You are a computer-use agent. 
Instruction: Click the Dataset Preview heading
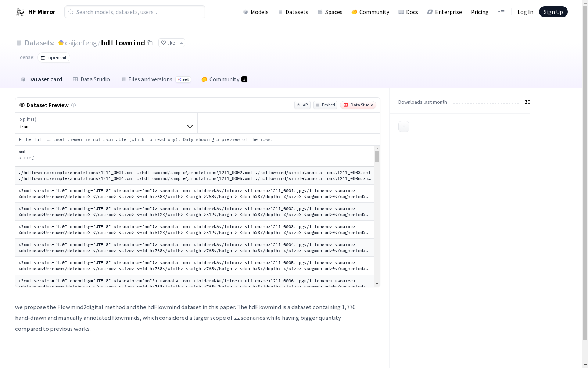[x=47, y=105]
